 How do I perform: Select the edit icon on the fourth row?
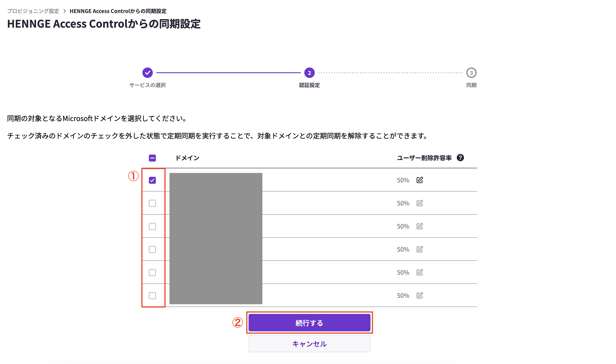420,249
